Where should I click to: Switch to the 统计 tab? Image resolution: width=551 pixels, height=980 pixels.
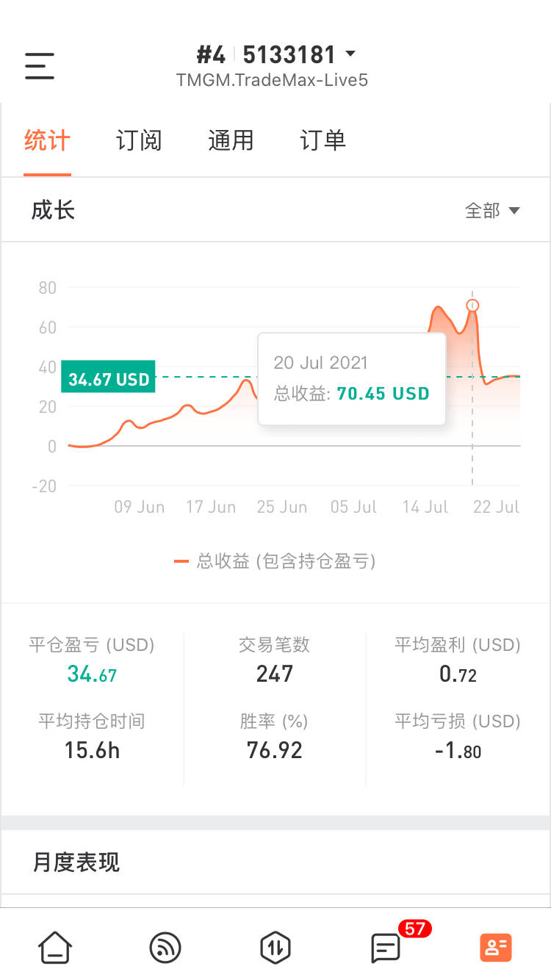[47, 140]
